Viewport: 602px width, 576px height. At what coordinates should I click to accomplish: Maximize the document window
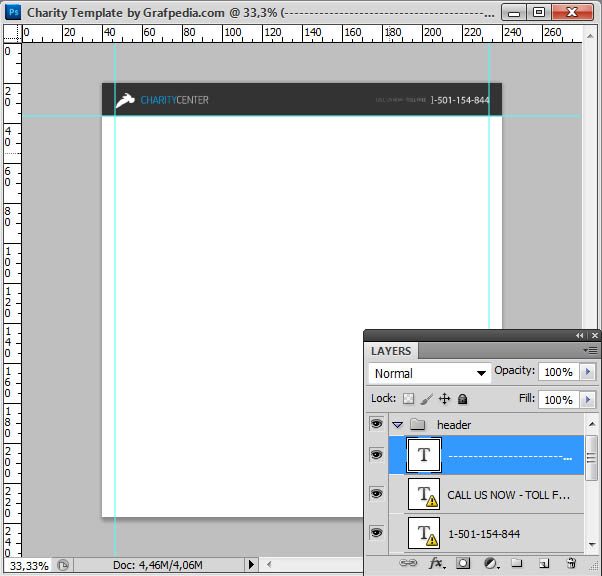539,12
